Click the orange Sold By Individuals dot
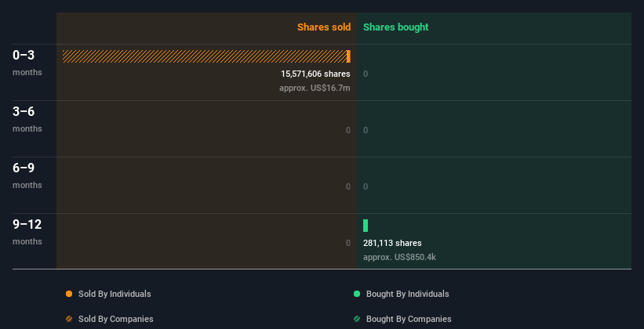Screen dimensions: 644x329 pos(69,294)
